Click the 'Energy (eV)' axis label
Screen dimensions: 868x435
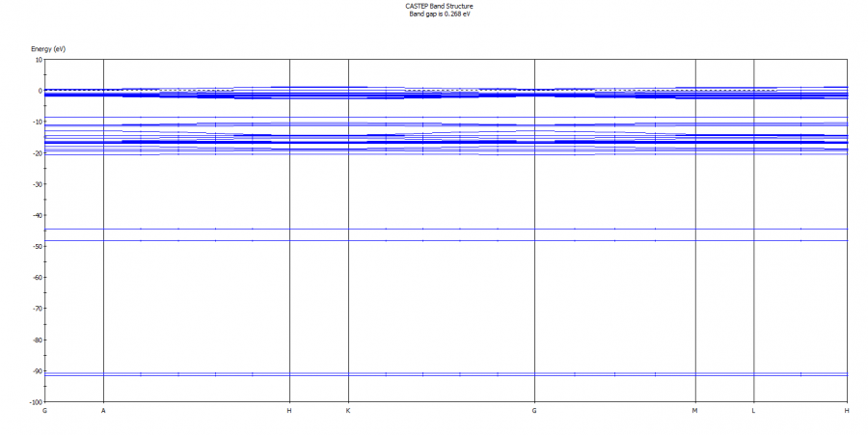click(x=48, y=49)
